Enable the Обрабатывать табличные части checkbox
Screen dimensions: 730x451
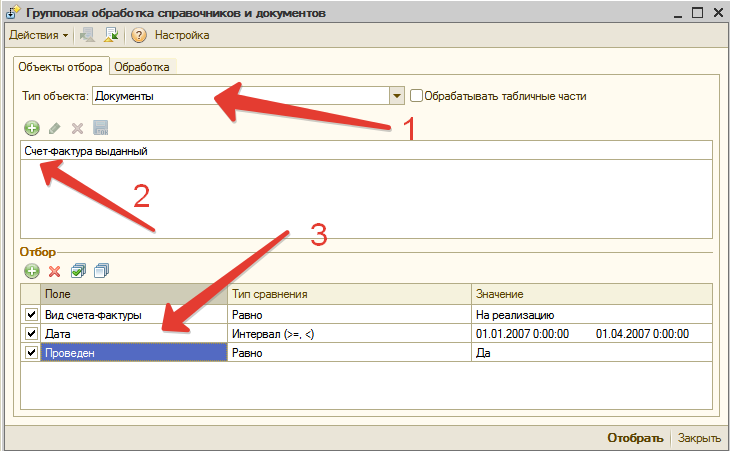click(x=416, y=96)
